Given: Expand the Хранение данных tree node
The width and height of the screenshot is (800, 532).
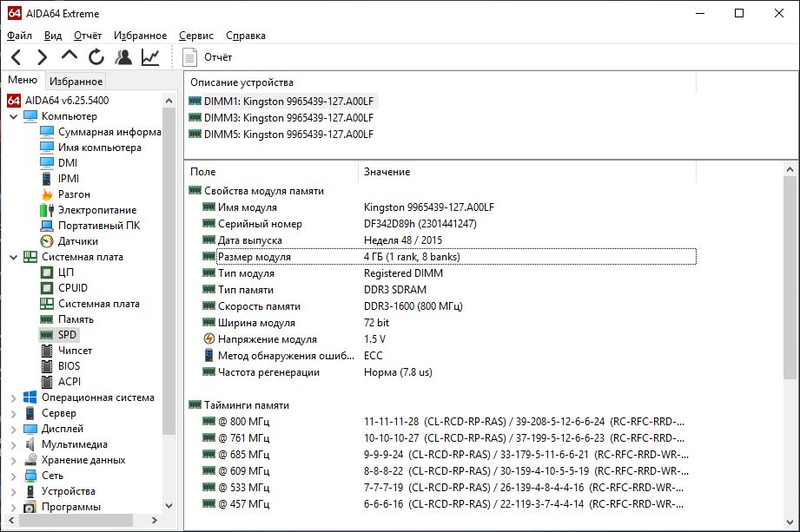Looking at the screenshot, I should click(x=14, y=461).
